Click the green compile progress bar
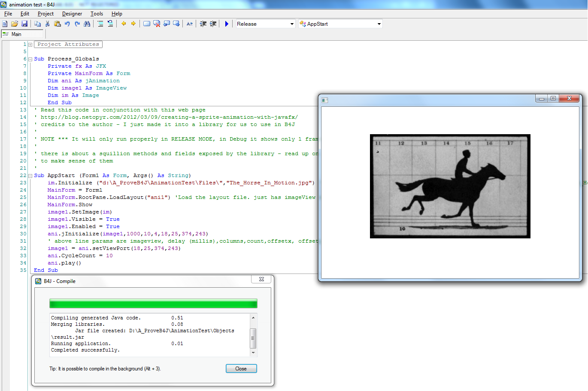This screenshot has height=391, width=588. pyautogui.click(x=153, y=304)
